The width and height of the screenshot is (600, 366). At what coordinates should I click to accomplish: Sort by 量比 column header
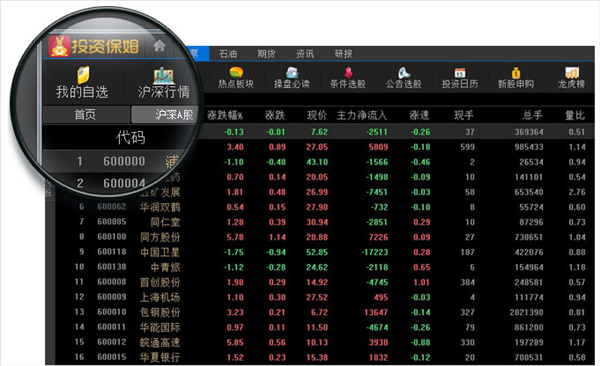point(575,115)
